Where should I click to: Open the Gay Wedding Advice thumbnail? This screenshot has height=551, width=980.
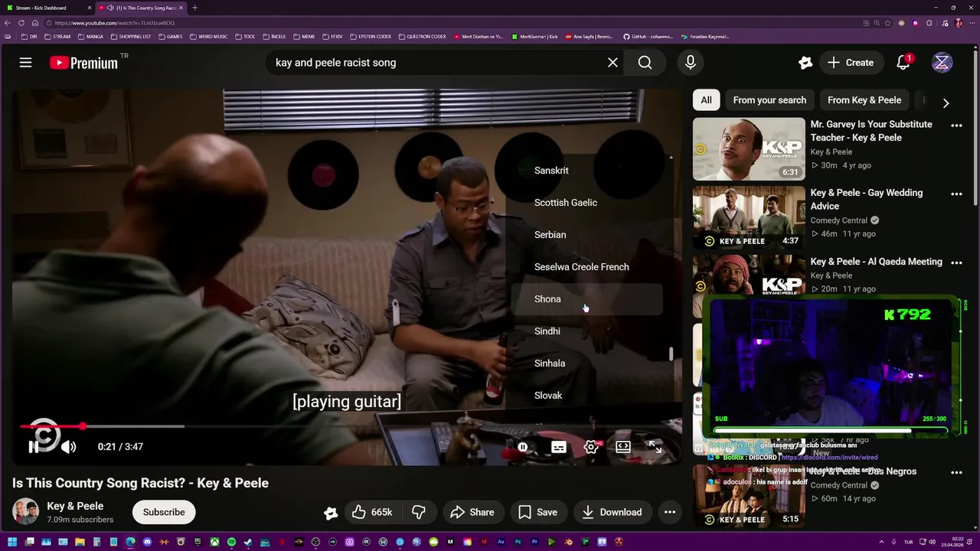tap(749, 218)
